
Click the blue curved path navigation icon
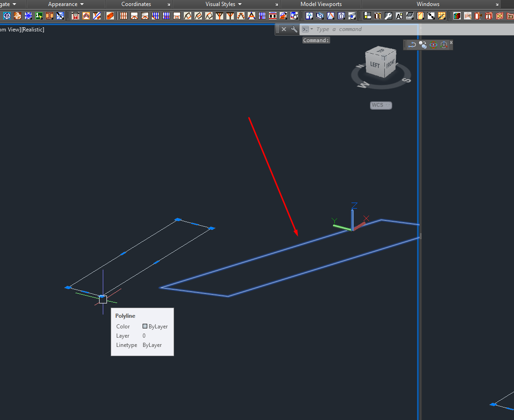pos(412,45)
